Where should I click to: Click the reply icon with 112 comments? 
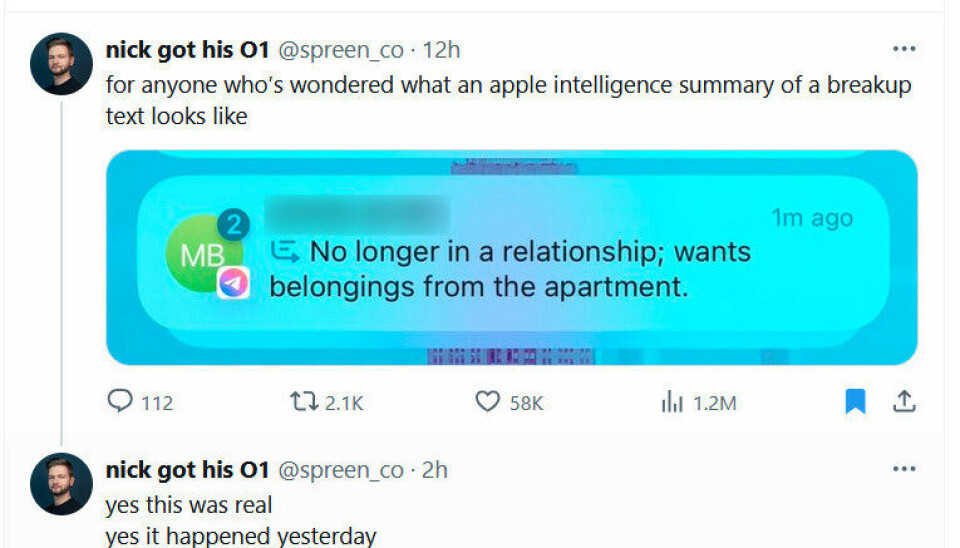120,402
